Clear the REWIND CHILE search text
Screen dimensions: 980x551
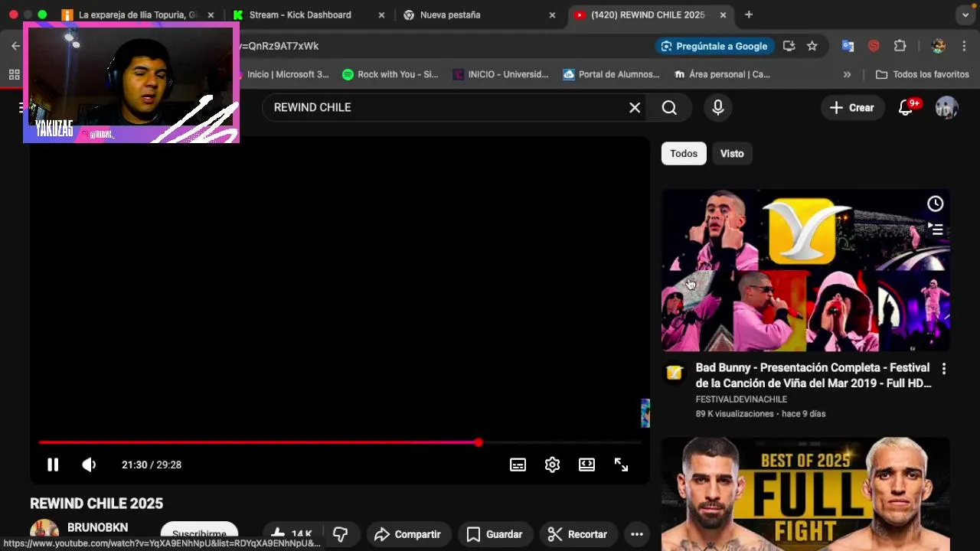(635, 107)
